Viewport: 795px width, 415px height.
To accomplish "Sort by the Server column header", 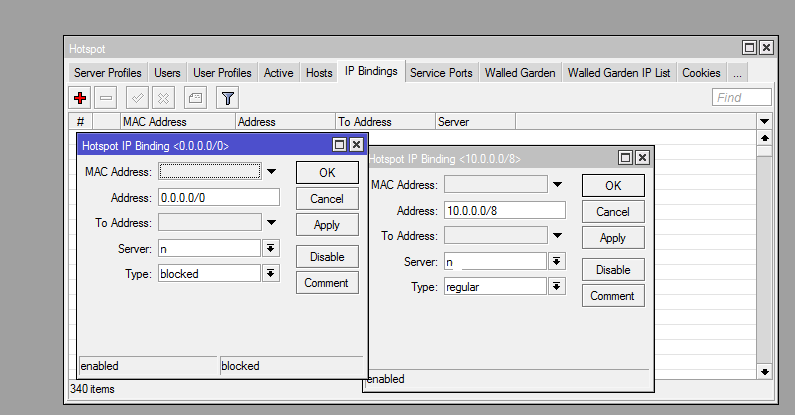I will [x=476, y=122].
